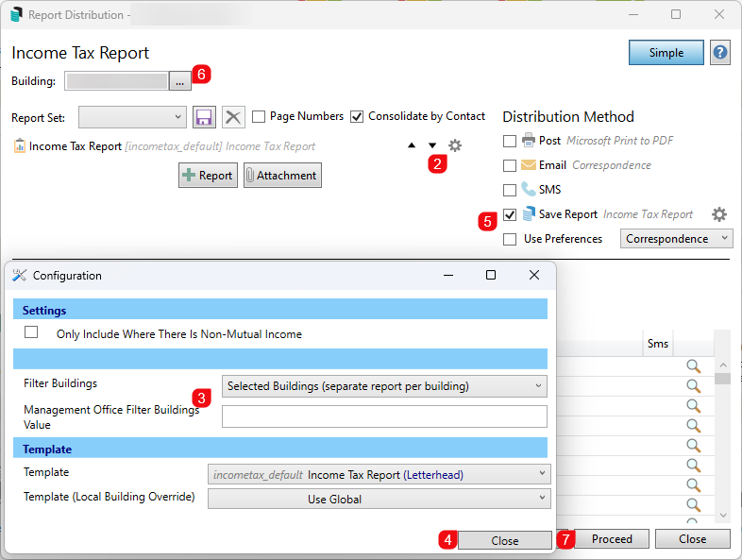Click the Proceed button

612,538
